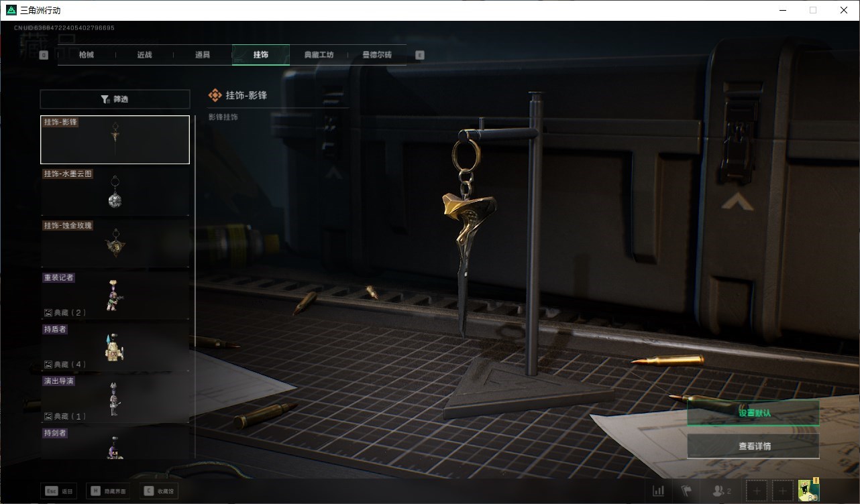
Task: Click the first plus squad slot
Action: coord(756,491)
